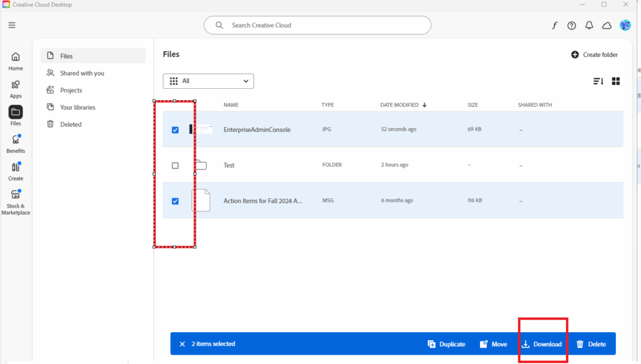
Task: Open the fonts icon in header
Action: click(x=554, y=26)
